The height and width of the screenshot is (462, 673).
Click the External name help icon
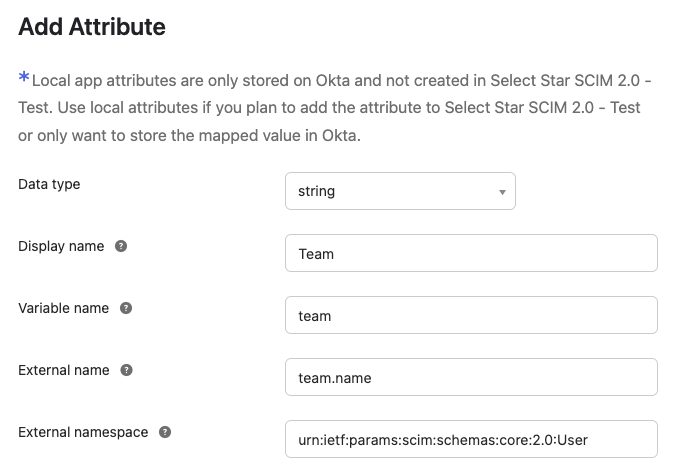(127, 370)
